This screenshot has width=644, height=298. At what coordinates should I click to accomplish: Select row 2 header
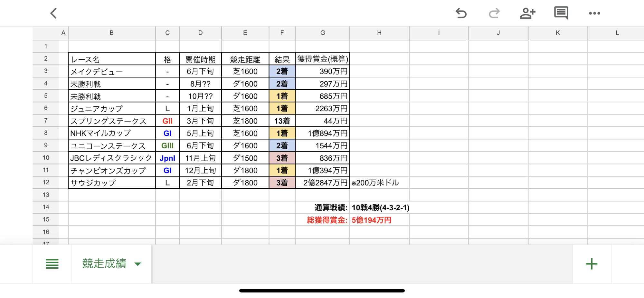point(46,59)
